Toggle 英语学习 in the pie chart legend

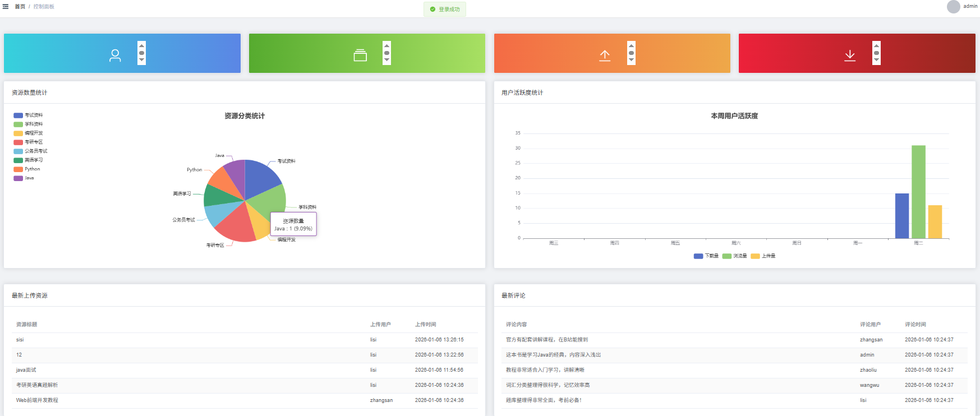(x=28, y=160)
